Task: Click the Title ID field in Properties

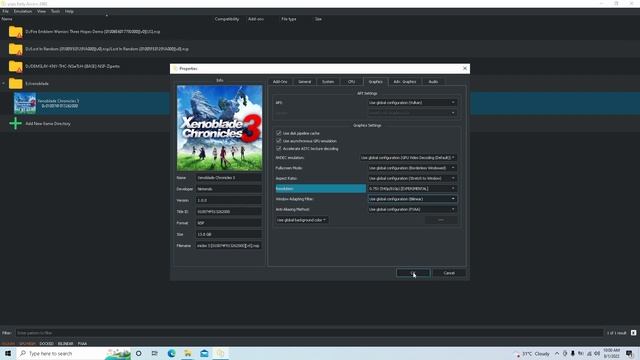Action: 229,211
